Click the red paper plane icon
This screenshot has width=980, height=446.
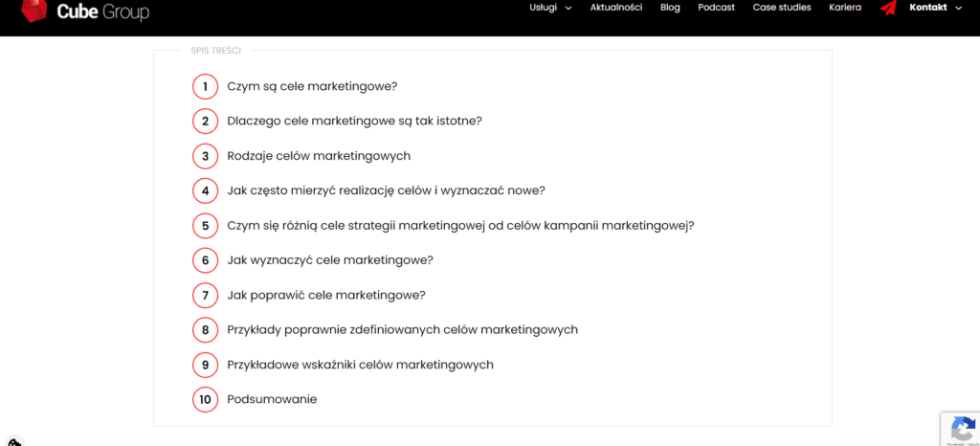pos(888,8)
